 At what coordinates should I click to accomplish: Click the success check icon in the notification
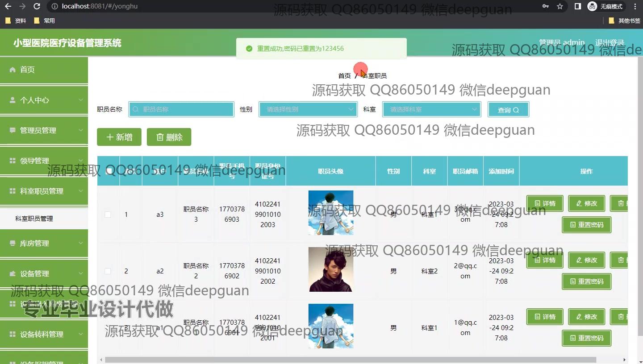coord(249,49)
